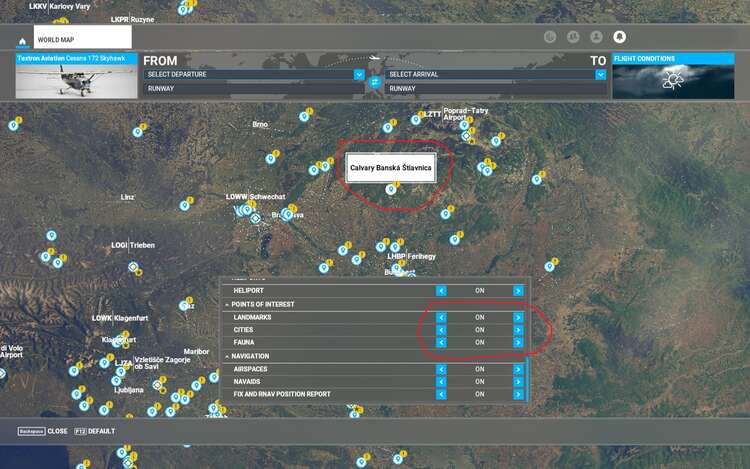Viewport: 750px width, 469px height.
Task: Open the player profile icon
Action: click(596, 37)
